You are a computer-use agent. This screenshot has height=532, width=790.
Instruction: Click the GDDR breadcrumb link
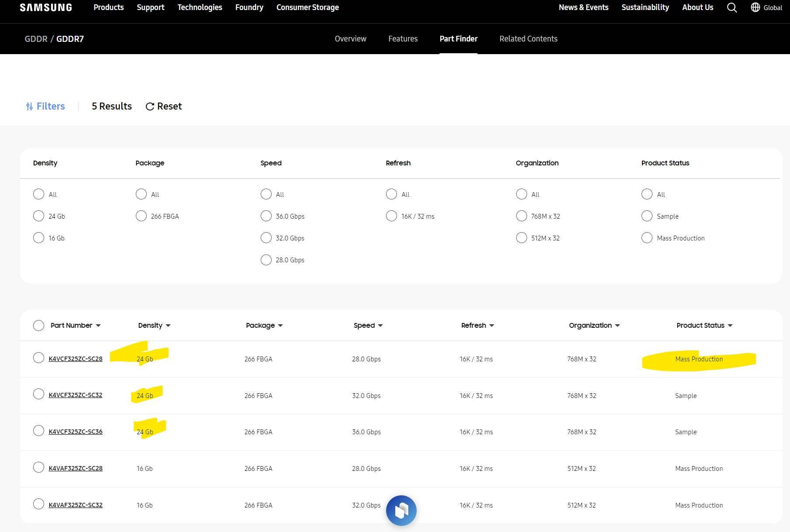36,39
